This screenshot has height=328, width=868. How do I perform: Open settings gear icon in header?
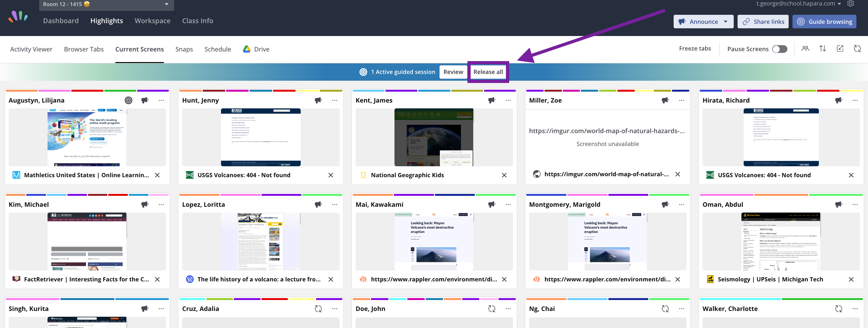pyautogui.click(x=850, y=3)
